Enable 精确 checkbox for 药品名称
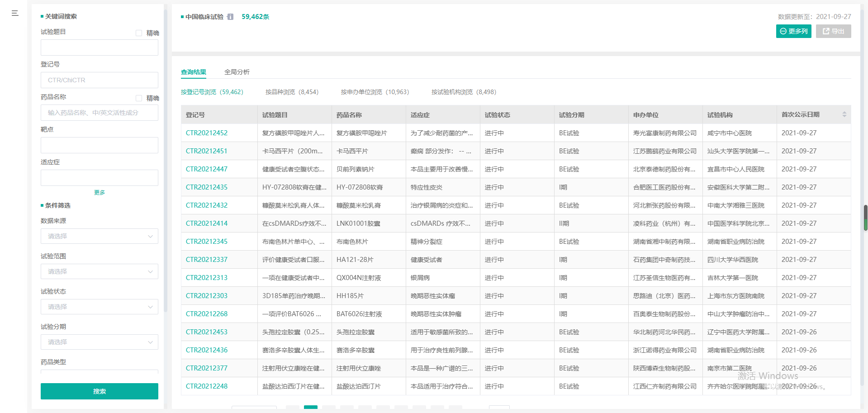 coord(139,98)
